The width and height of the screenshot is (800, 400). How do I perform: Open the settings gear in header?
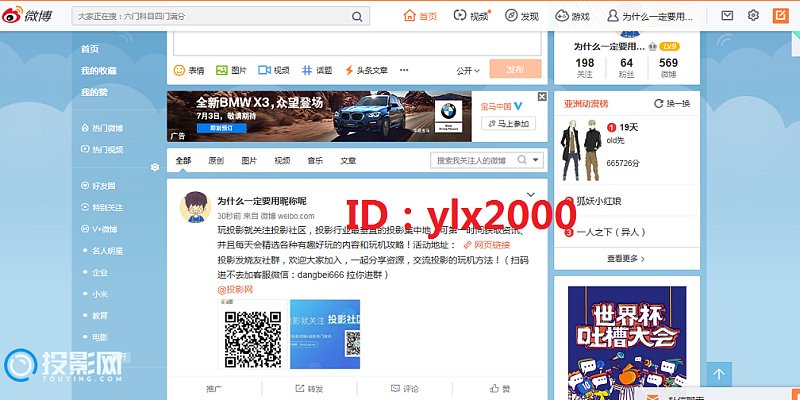click(753, 15)
